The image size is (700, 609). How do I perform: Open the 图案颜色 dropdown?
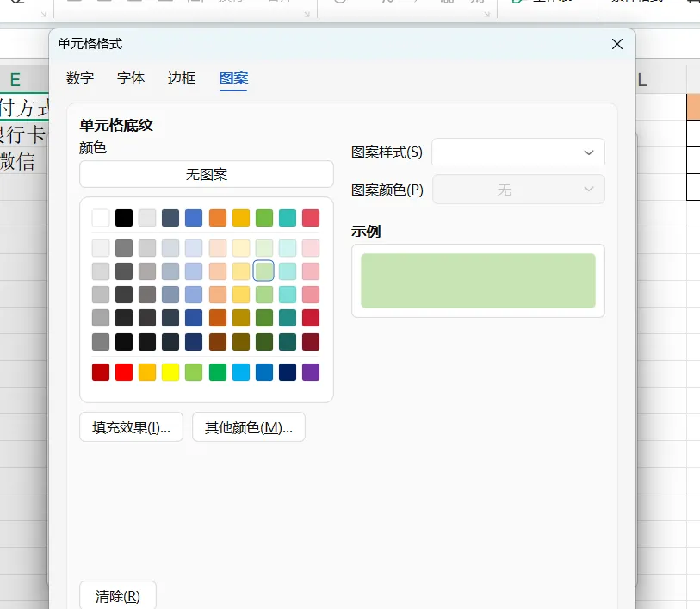click(x=517, y=190)
